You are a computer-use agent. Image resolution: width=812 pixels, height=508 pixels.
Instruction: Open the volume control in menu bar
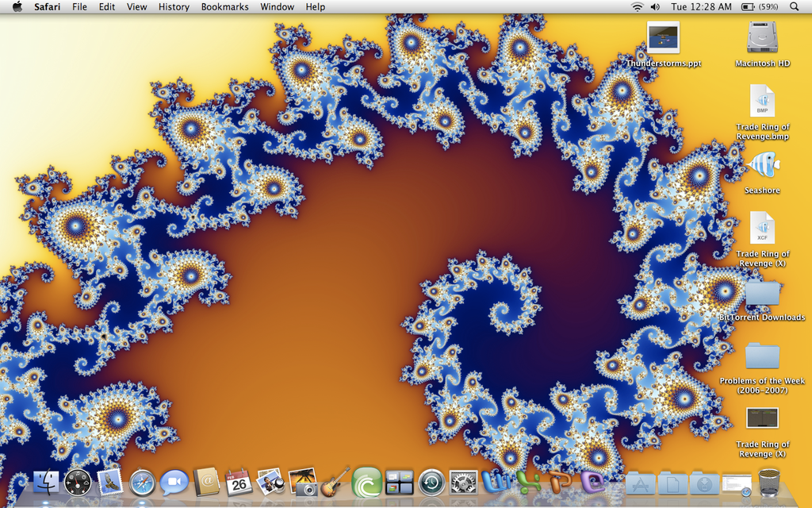655,6
